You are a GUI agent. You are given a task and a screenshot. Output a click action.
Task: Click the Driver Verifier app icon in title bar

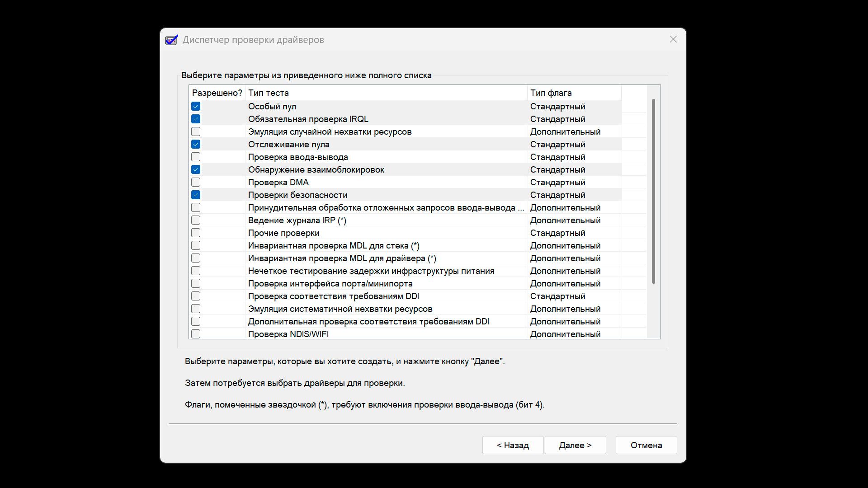pyautogui.click(x=172, y=40)
